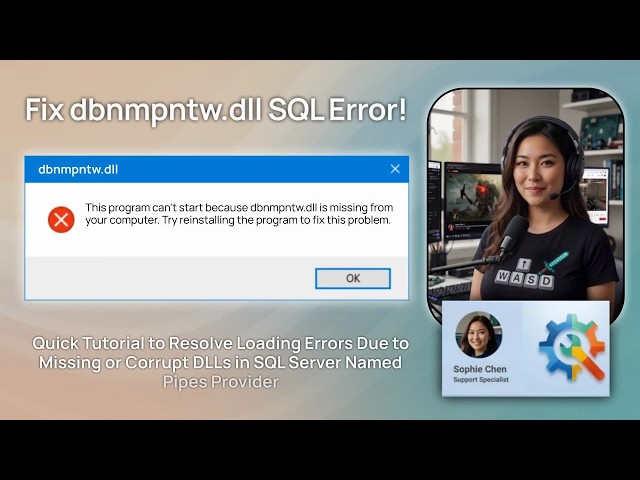Click the 'Fix dbnmpntw.dll SQL Error!' headline
Viewport: 640px width, 480px height.
(216, 110)
